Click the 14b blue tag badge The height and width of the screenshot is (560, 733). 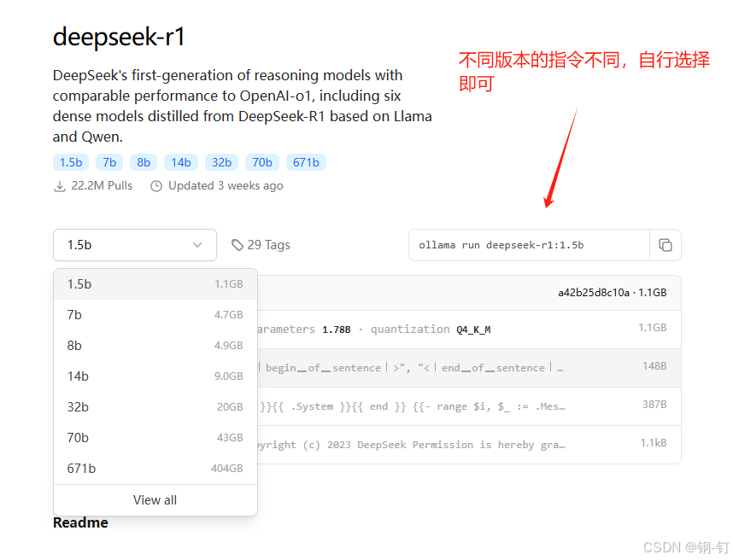(x=181, y=162)
